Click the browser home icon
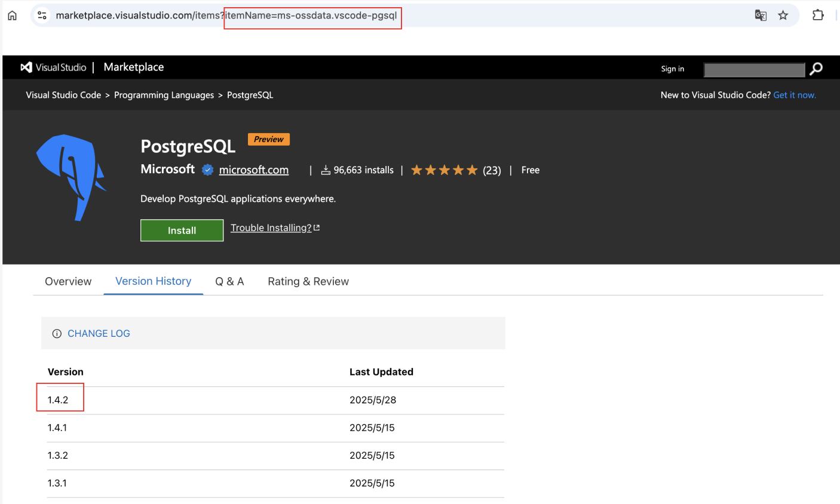The image size is (840, 504). (x=12, y=16)
